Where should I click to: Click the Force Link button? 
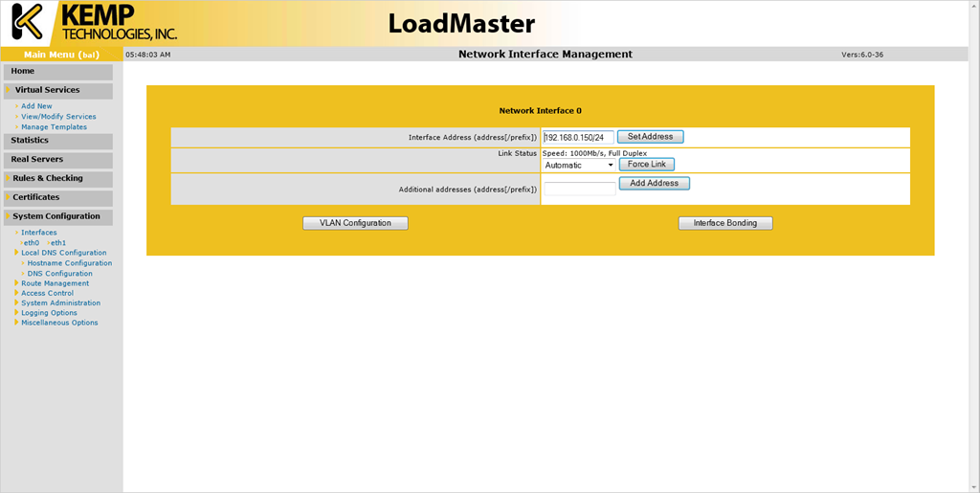pyautogui.click(x=646, y=165)
